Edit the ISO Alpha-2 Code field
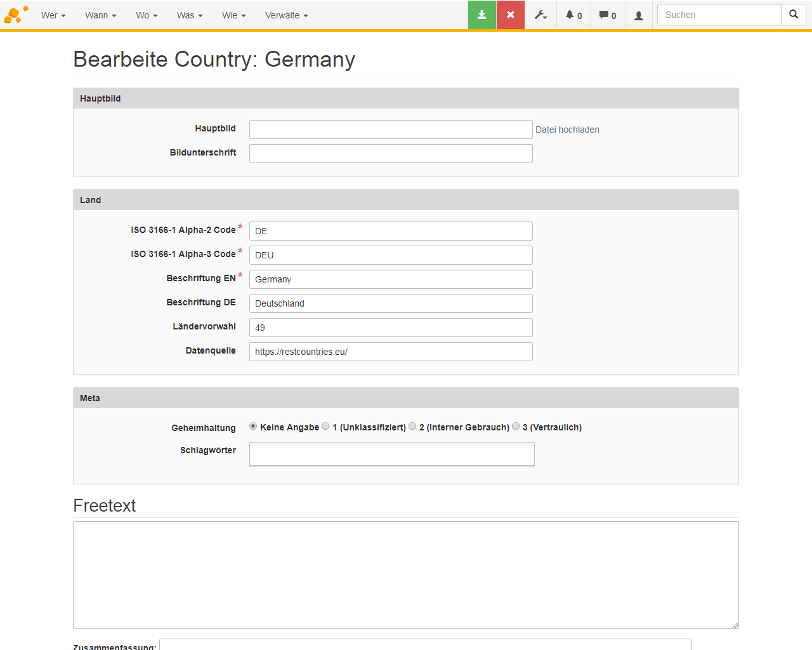This screenshot has height=650, width=812. [391, 231]
